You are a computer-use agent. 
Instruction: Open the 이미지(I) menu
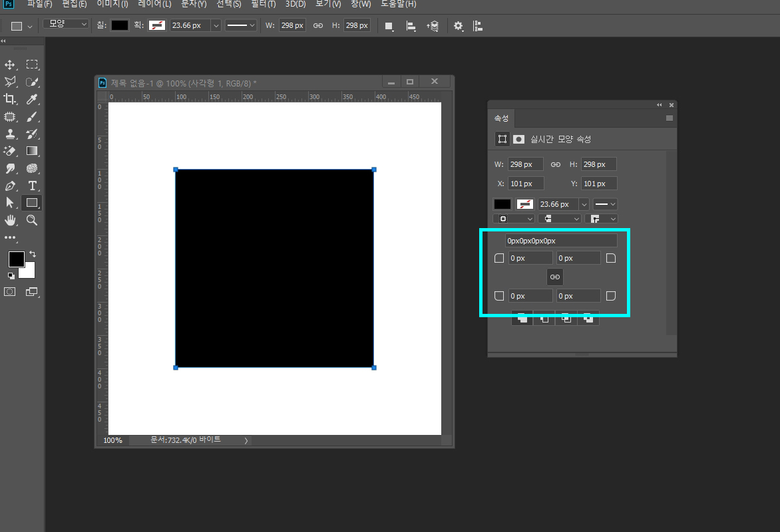(x=112, y=4)
